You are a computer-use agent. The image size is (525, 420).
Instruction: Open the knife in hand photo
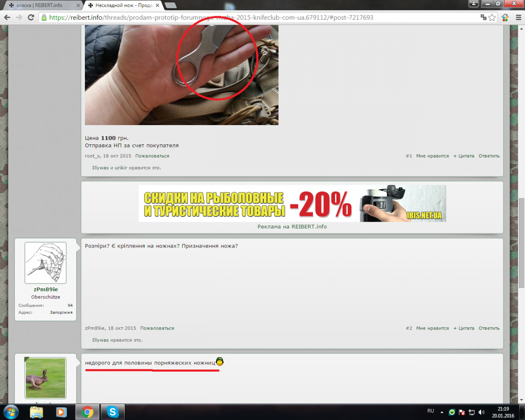(x=182, y=75)
